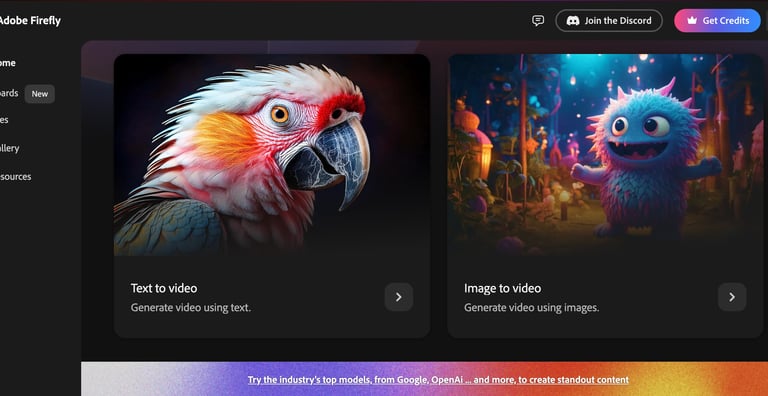Click the Join the Discord button

click(x=609, y=21)
